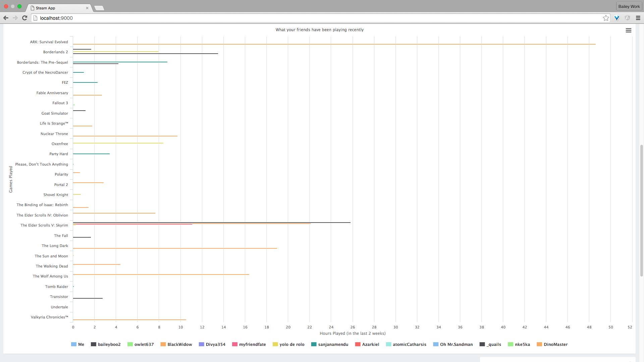This screenshot has height=362, width=644.
Task: Click the myfriendfate legend color swatch
Action: pyautogui.click(x=235, y=345)
